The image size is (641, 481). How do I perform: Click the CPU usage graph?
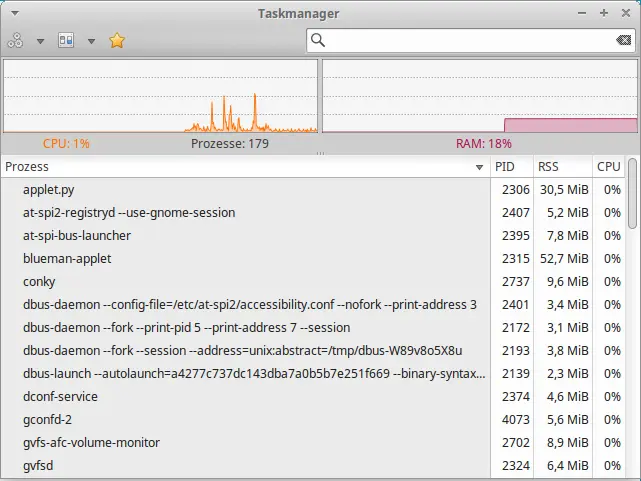click(x=160, y=96)
